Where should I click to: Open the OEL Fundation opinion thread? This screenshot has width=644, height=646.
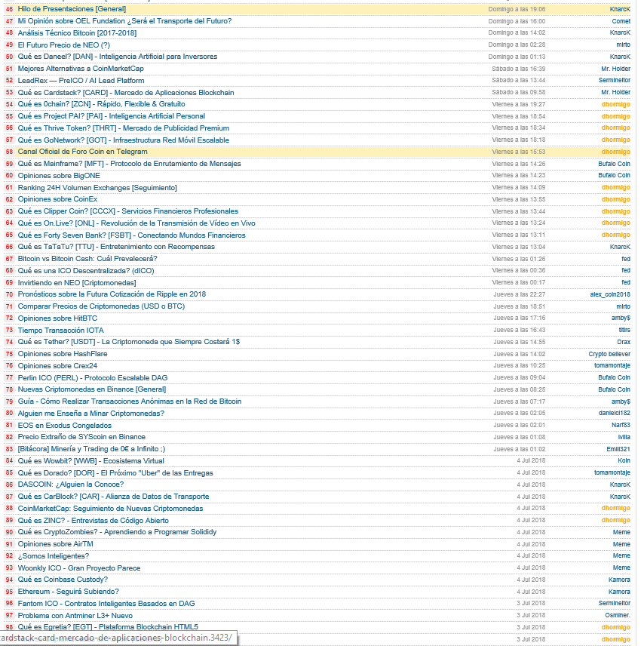124,21
